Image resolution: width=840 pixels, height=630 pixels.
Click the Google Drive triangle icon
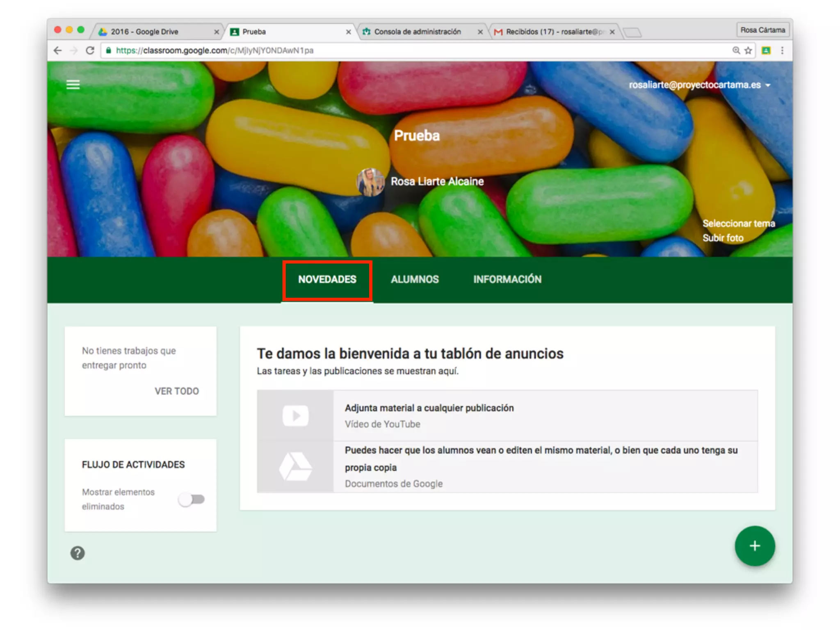tap(295, 467)
